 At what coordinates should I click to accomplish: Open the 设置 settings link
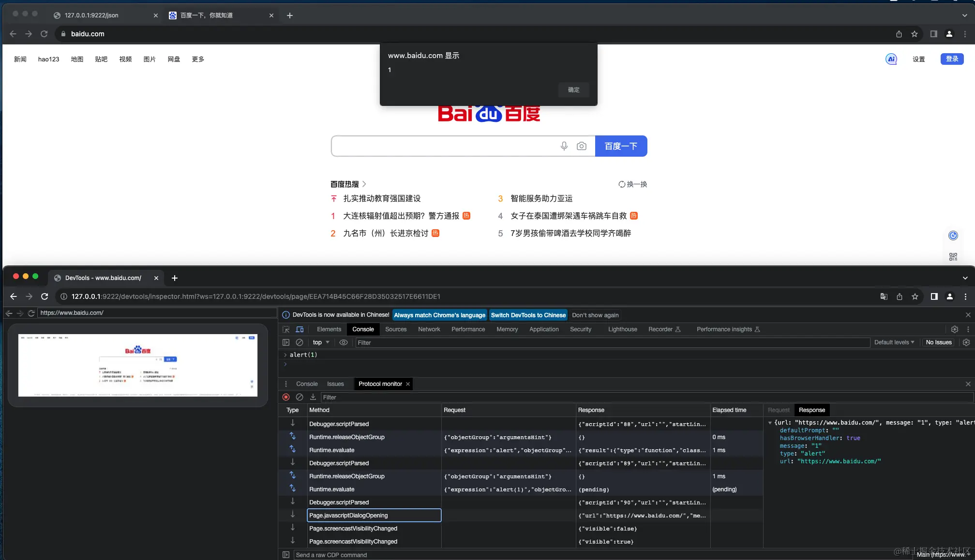(x=918, y=59)
